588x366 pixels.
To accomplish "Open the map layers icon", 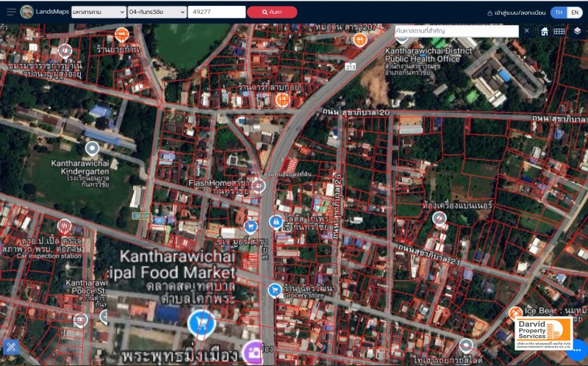I will click(578, 32).
